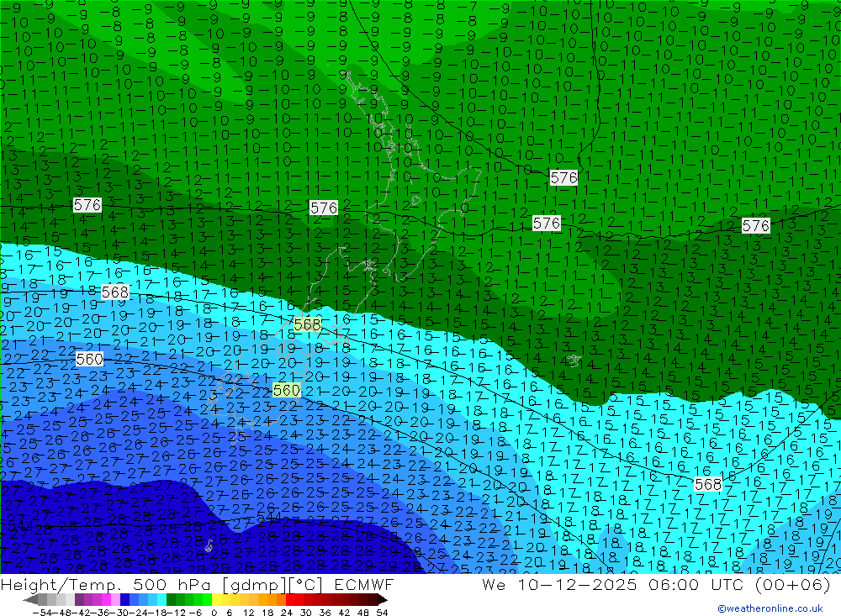Click the white 568 label on the left side
The width and height of the screenshot is (841, 616).
click(115, 292)
